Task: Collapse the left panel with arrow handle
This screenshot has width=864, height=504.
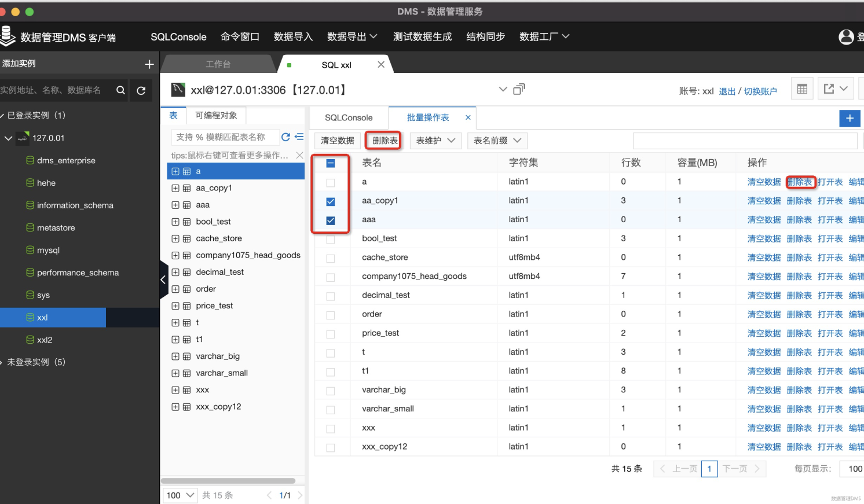Action: coord(163,280)
